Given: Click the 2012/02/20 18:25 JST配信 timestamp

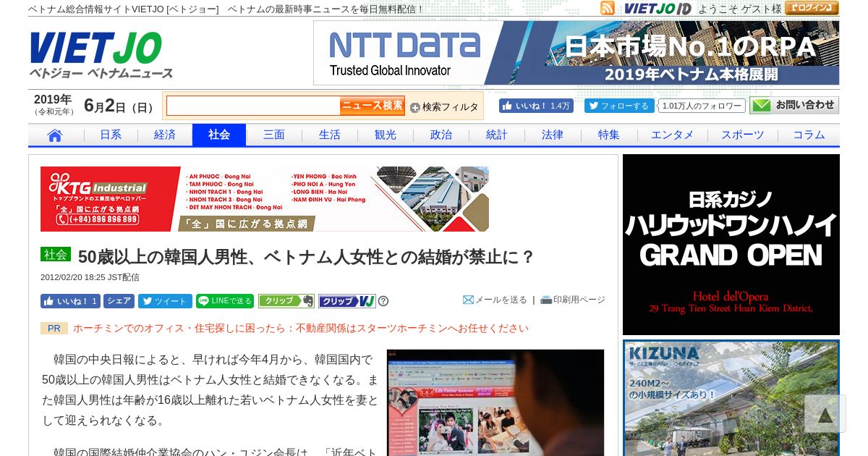Looking at the screenshot, I should [90, 277].
